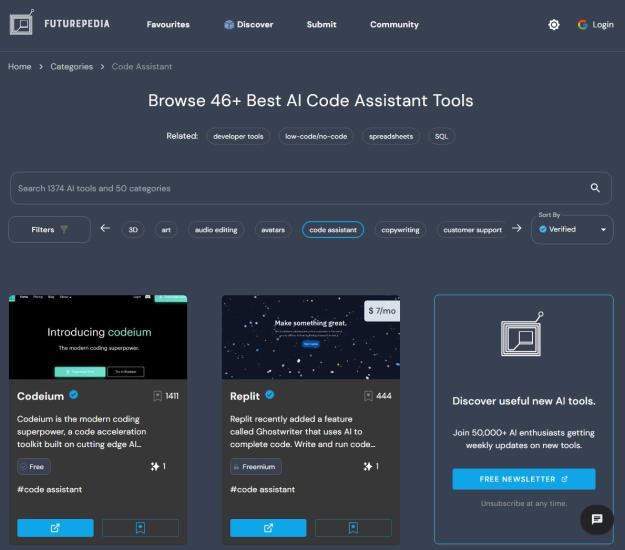
Task: Click Codeium bookmark count 1411
Action: point(166,396)
